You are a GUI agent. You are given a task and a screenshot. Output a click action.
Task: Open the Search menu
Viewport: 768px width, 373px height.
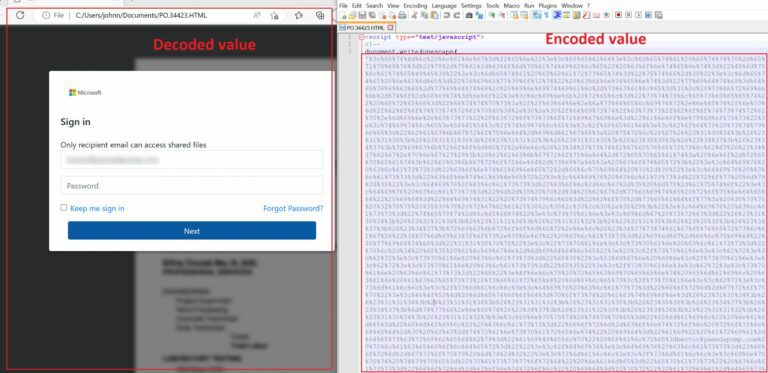pos(374,5)
